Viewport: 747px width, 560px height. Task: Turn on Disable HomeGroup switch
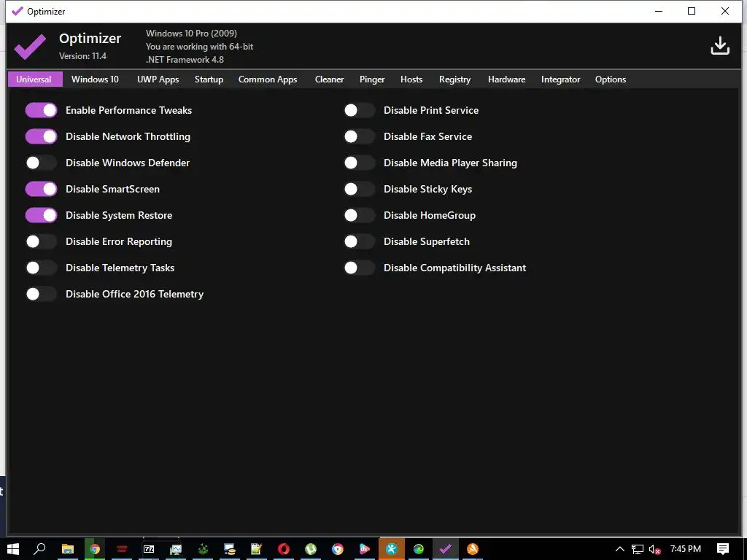[x=359, y=215]
